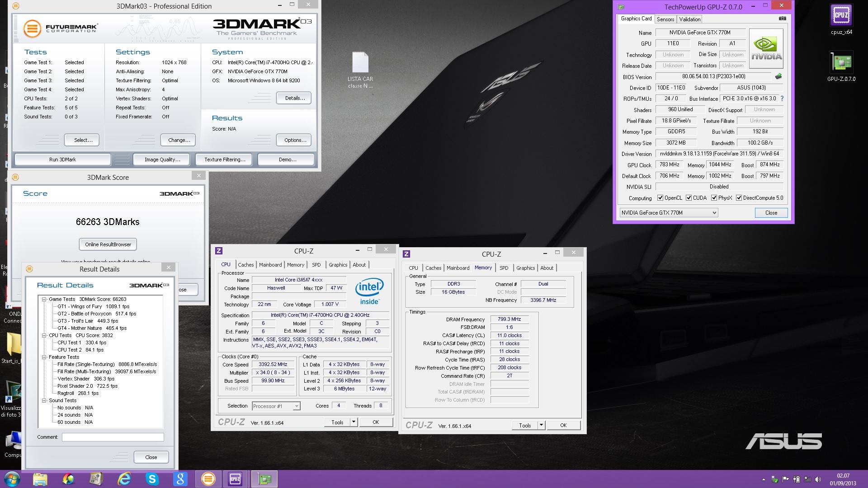Click the Options... button under Results
Image resolution: width=868 pixels, height=488 pixels.
click(295, 140)
